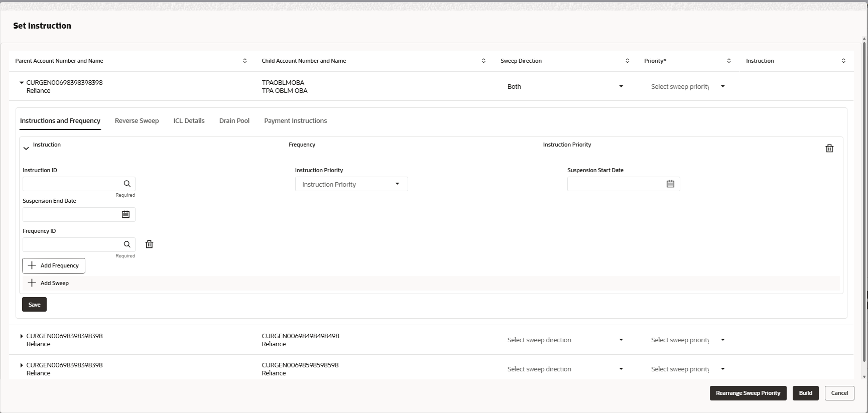Expand the CURGEN00698498498498 child account row
Viewport: 868px width, 413px height.
coord(22,336)
